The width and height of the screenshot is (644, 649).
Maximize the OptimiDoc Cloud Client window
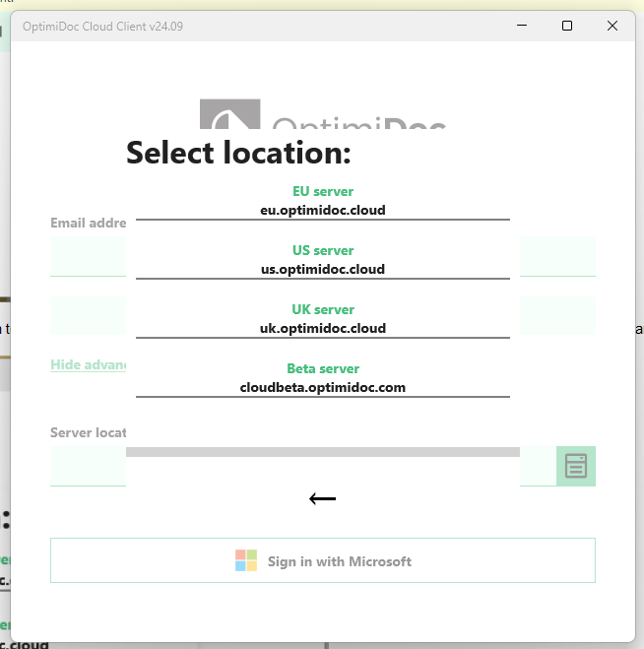click(x=567, y=26)
